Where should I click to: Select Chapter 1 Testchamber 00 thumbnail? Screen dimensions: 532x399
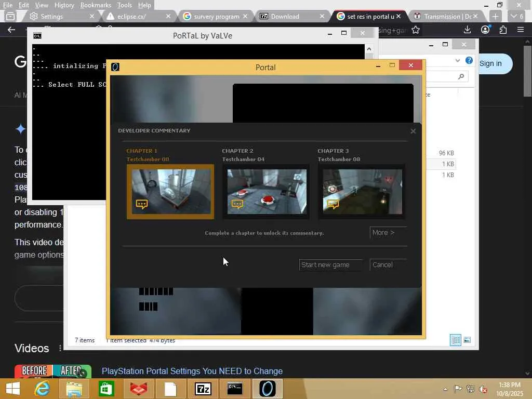[170, 192]
